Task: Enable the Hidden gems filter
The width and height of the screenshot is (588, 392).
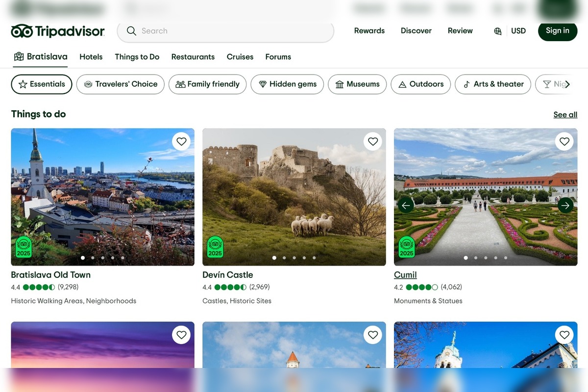Action: 287,84
